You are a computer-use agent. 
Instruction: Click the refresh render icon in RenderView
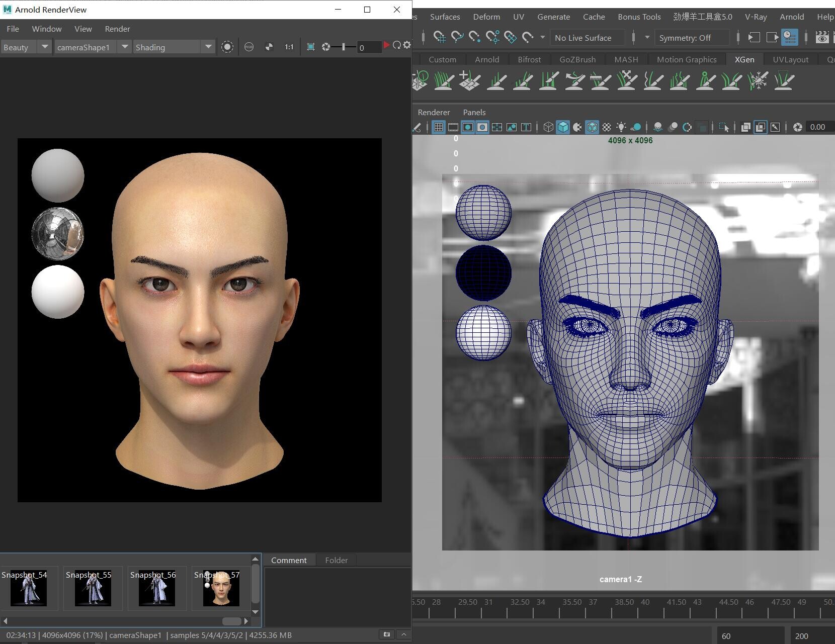(x=397, y=45)
